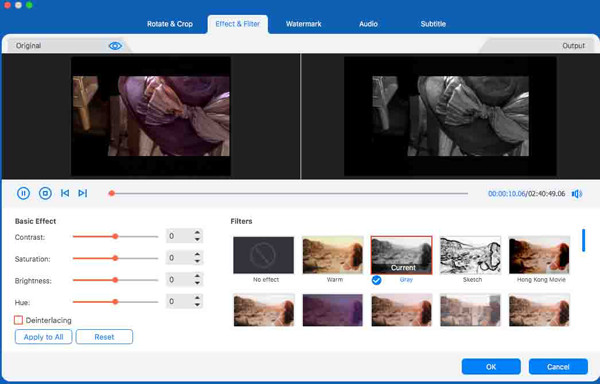Viewport: 600px width, 384px height.
Task: Enable the Deinterlacing checkbox
Action: 18,320
